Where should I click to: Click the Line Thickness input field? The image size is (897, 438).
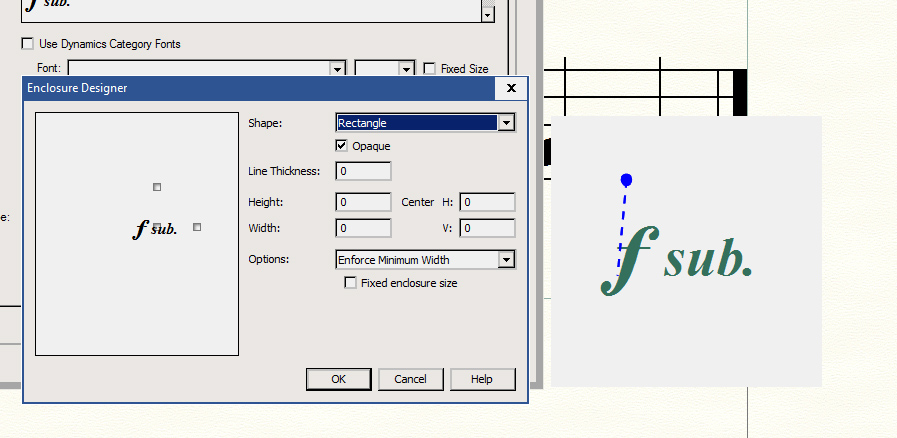coord(363,171)
